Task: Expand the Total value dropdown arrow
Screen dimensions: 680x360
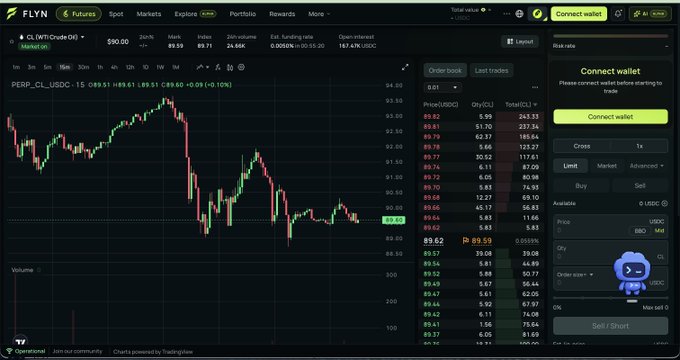Action: 490,10
